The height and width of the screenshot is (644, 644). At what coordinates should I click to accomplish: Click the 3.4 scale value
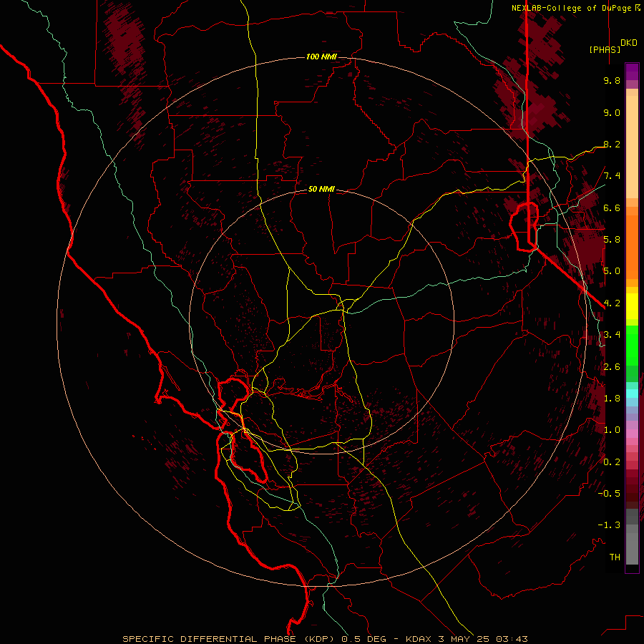coord(612,335)
